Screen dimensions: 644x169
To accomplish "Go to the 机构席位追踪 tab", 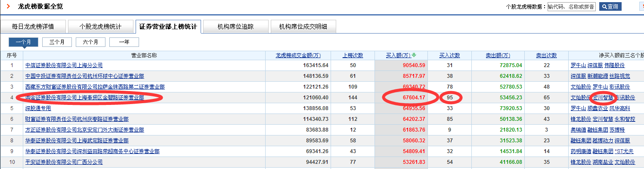I will [235, 27].
